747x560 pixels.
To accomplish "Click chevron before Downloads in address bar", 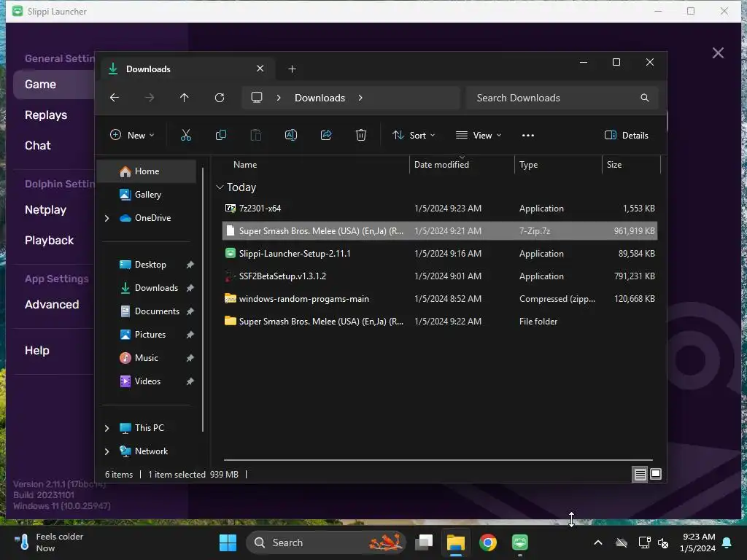I will pos(279,98).
